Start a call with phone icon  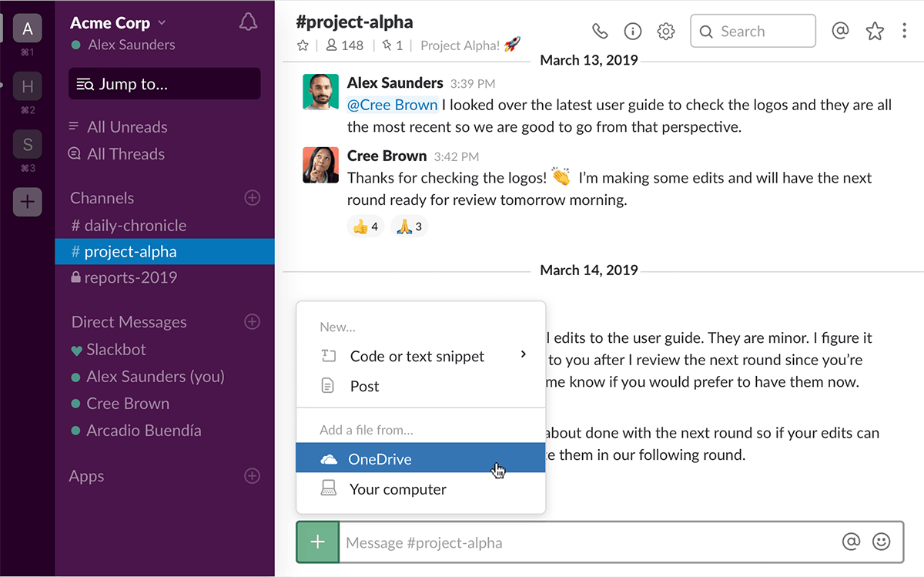coord(599,32)
